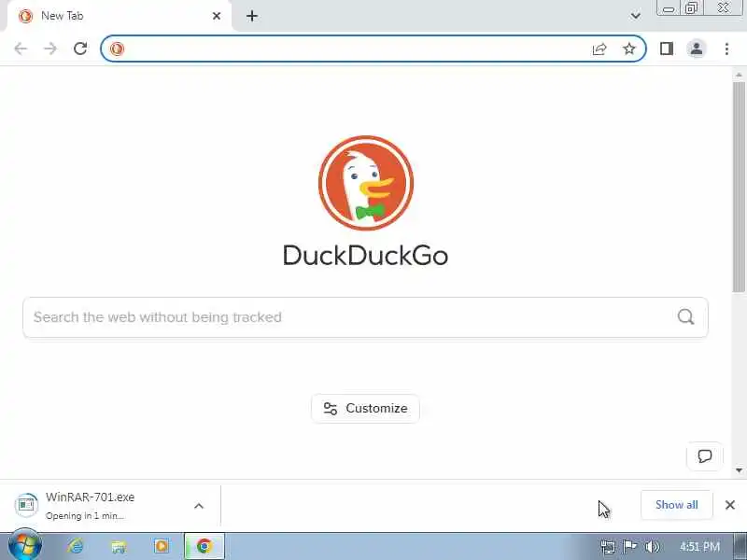747x560 pixels.
Task: Click the DuckDuckGo icon in address bar
Action: tap(117, 49)
